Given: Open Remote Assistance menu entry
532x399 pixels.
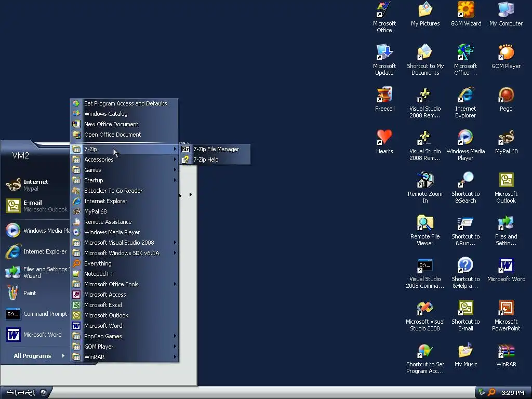Looking at the screenshot, I should tap(124, 222).
